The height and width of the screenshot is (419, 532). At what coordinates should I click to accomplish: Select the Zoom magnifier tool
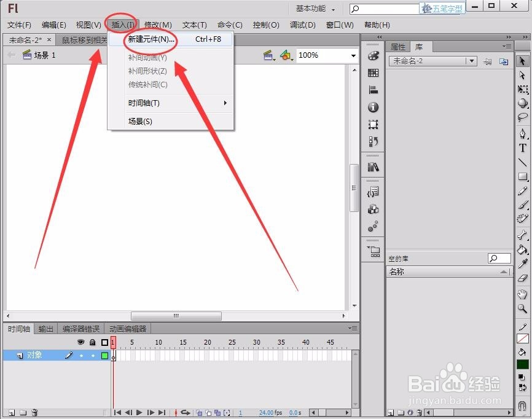[x=523, y=308]
